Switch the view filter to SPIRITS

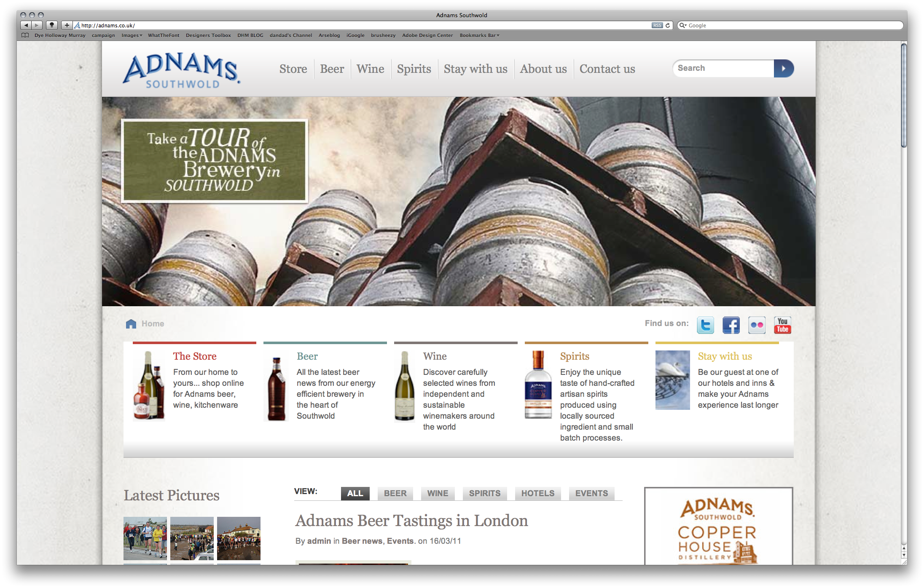(x=484, y=493)
